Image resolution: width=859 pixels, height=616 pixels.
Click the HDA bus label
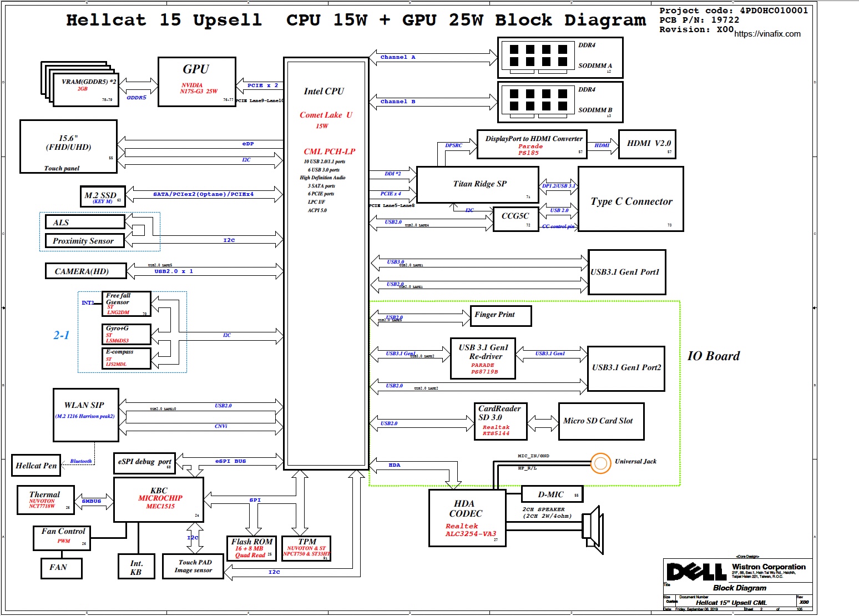pyautogui.click(x=395, y=465)
